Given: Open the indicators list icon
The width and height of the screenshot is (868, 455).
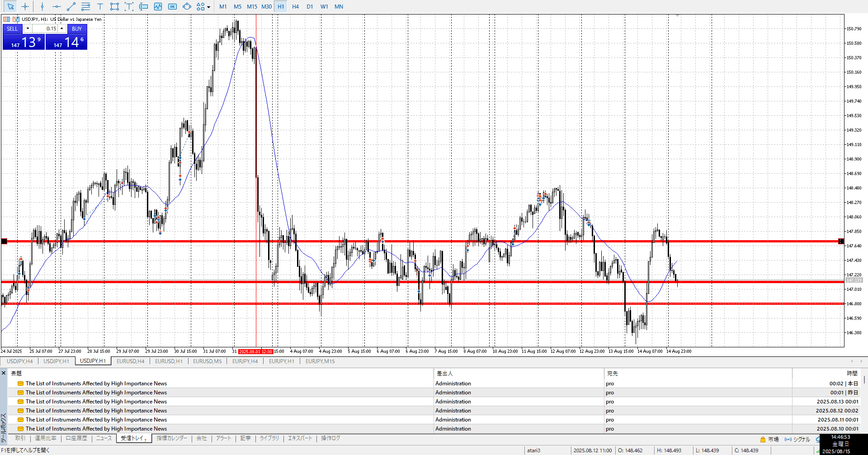Looking at the screenshot, I should click(158, 6).
